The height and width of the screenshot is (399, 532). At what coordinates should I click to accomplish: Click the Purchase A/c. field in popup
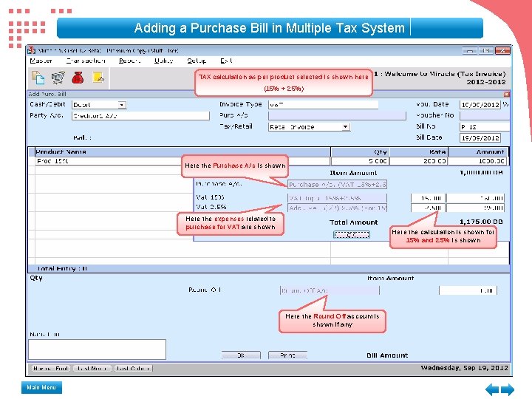coord(337,185)
